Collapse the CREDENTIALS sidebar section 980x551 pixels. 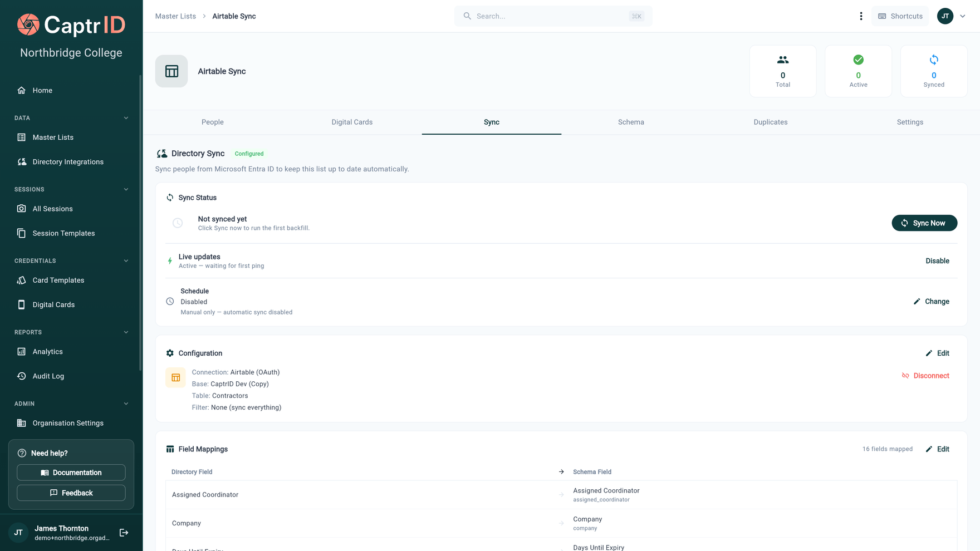[126, 260]
